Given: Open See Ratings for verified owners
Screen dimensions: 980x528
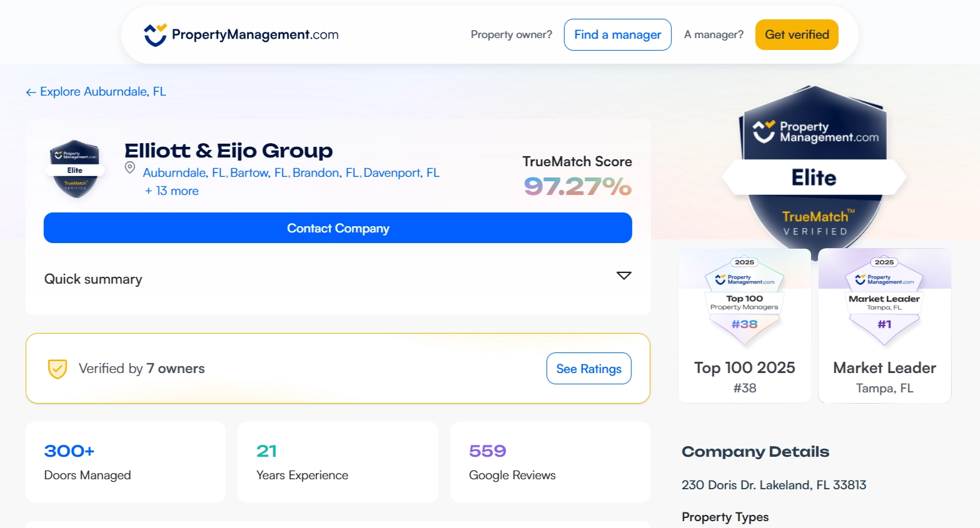Looking at the screenshot, I should 589,369.
